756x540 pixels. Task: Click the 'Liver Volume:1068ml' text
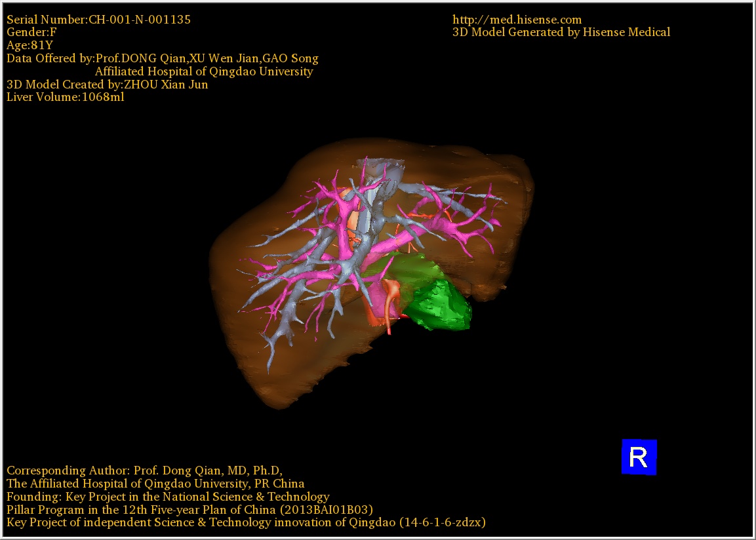(x=65, y=97)
